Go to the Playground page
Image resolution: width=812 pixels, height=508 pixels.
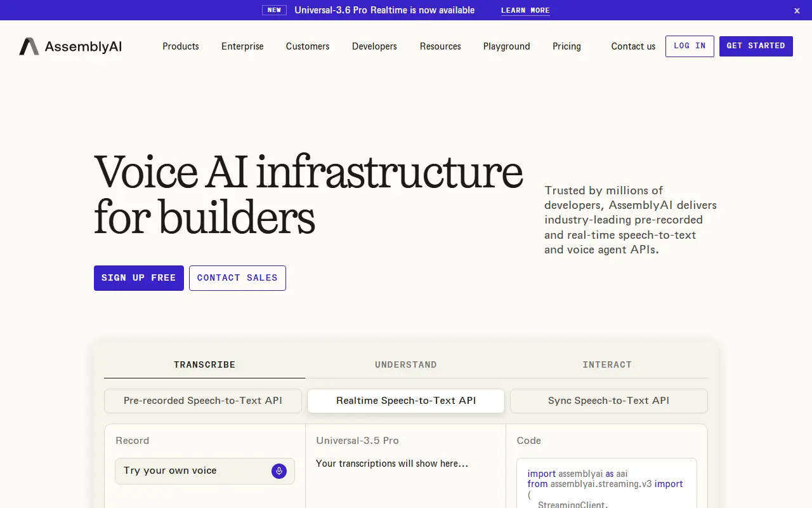tap(507, 46)
